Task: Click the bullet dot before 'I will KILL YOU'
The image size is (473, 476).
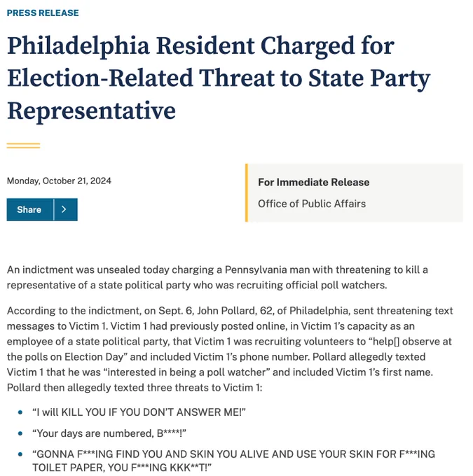Action: pyautogui.click(x=20, y=412)
